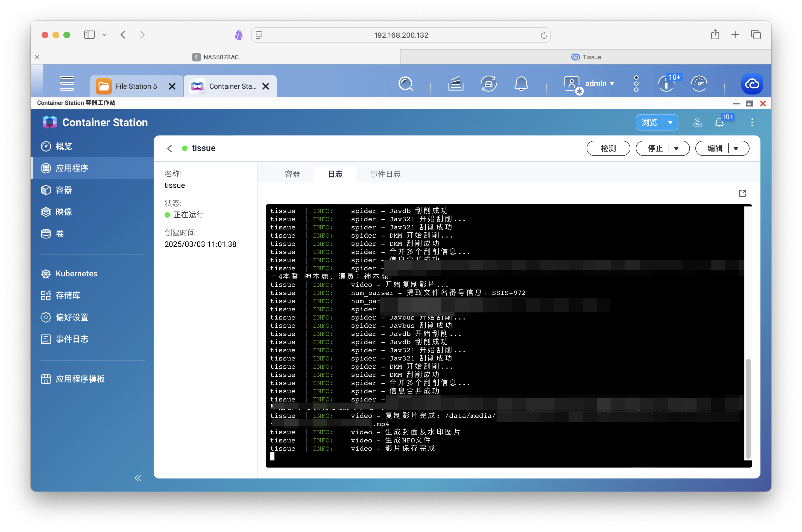Image resolution: width=802 pixels, height=532 pixels.
Task: Open the QTS notification bell icon
Action: (x=521, y=84)
